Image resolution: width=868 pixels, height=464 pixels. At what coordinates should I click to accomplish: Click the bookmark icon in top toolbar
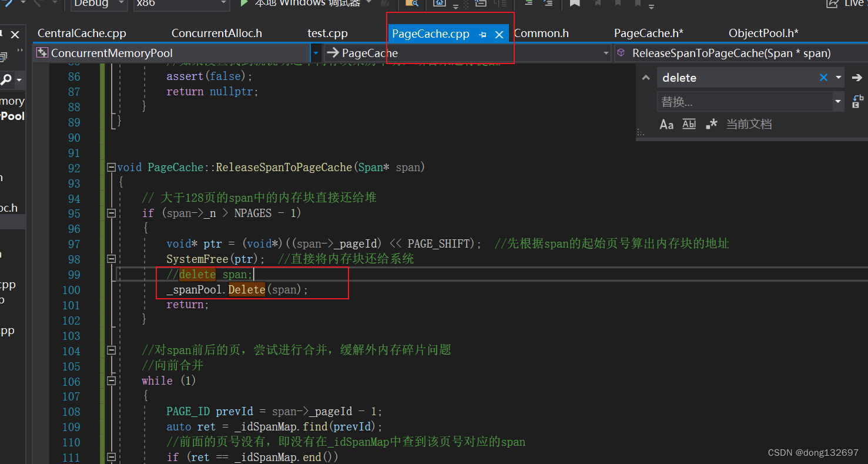point(575,4)
